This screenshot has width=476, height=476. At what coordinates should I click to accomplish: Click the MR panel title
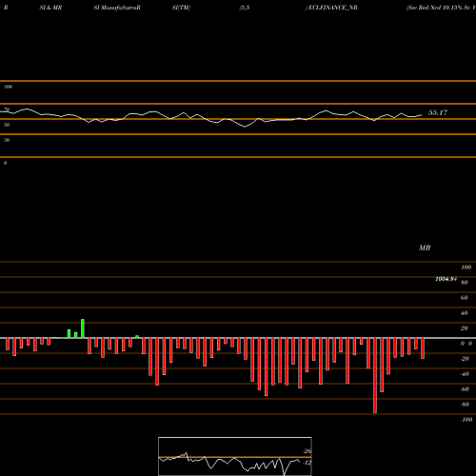click(425, 248)
